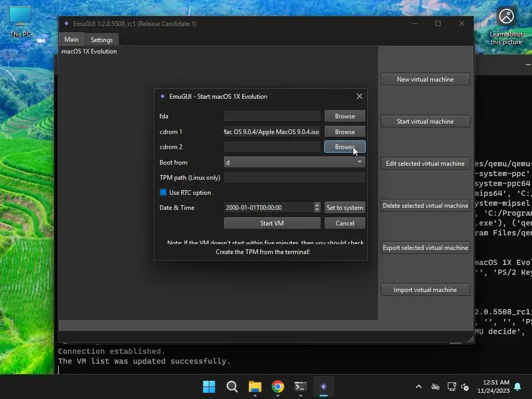Switch to the Terminal taskbar app

tap(301, 387)
